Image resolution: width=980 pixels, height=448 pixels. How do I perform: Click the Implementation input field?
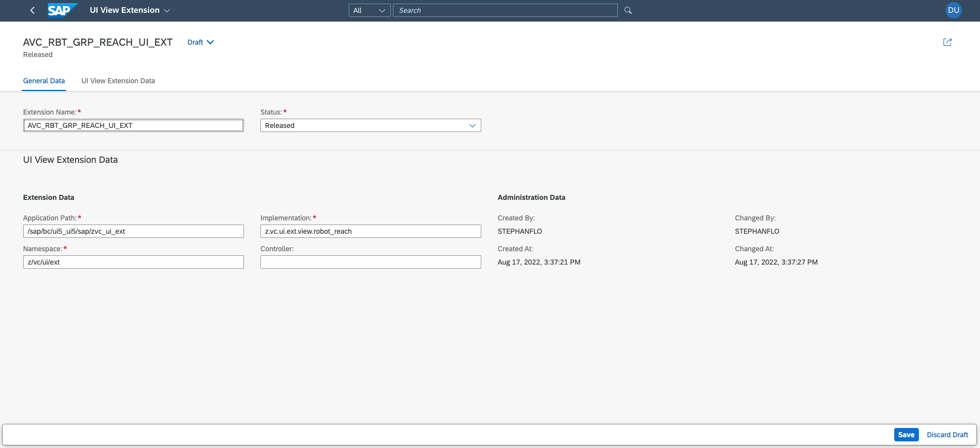coord(370,231)
